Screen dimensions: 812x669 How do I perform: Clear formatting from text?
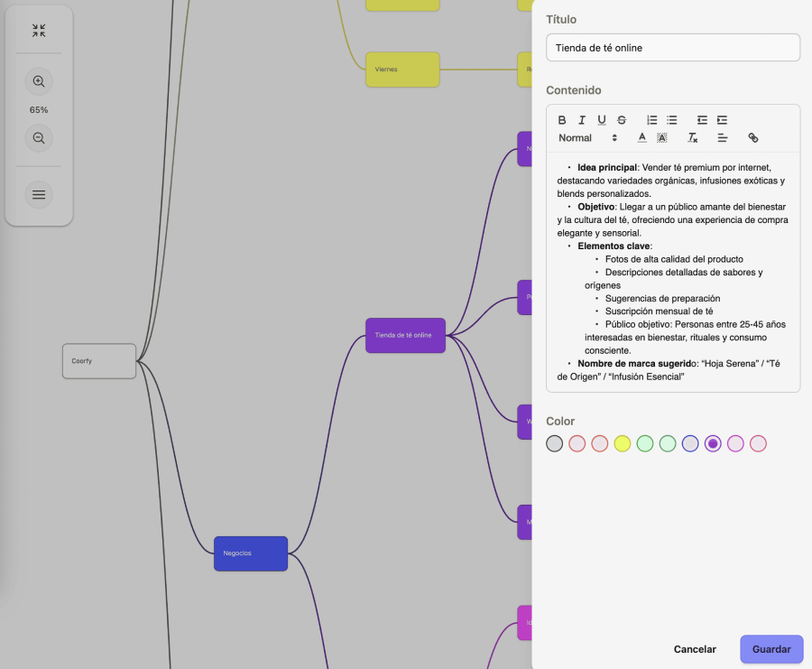click(x=693, y=138)
